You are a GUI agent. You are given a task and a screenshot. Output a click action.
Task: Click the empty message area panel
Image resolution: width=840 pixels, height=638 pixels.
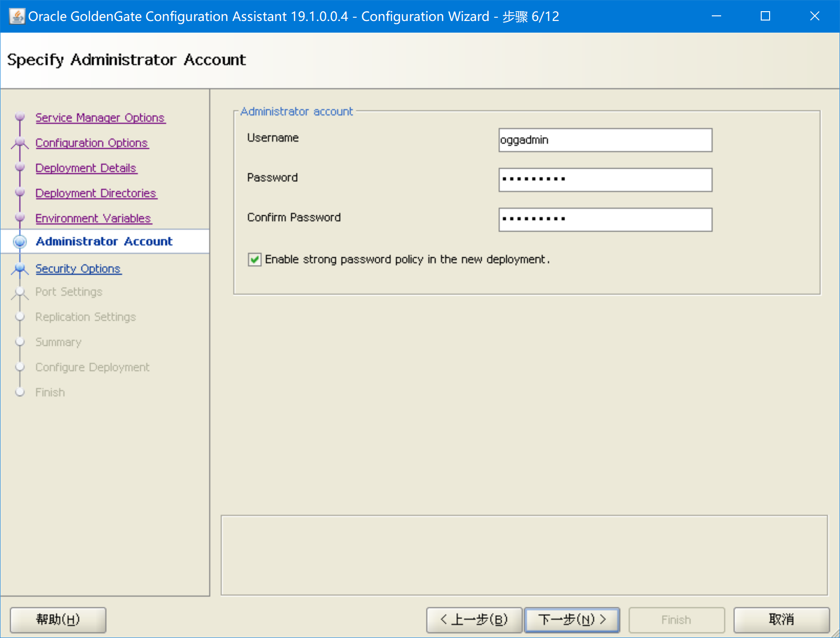(x=524, y=555)
